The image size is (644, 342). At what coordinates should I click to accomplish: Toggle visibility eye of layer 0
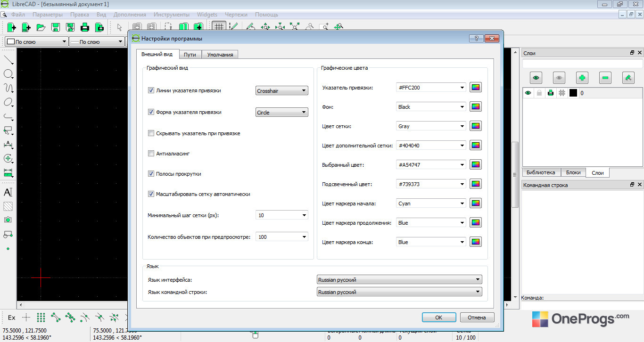[528, 93]
